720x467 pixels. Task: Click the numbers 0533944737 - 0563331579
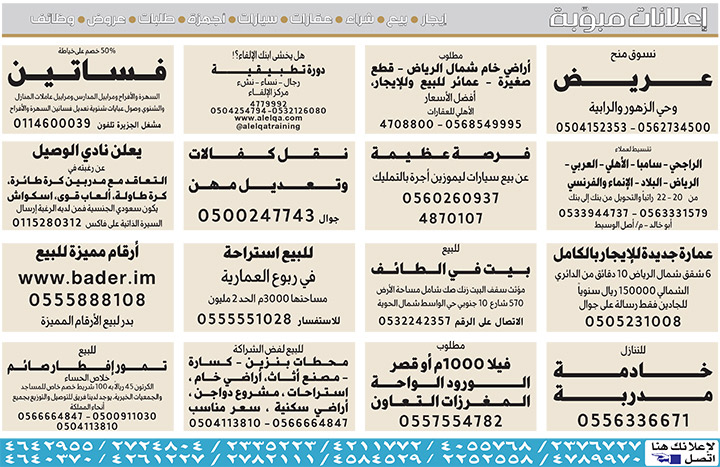click(633, 213)
